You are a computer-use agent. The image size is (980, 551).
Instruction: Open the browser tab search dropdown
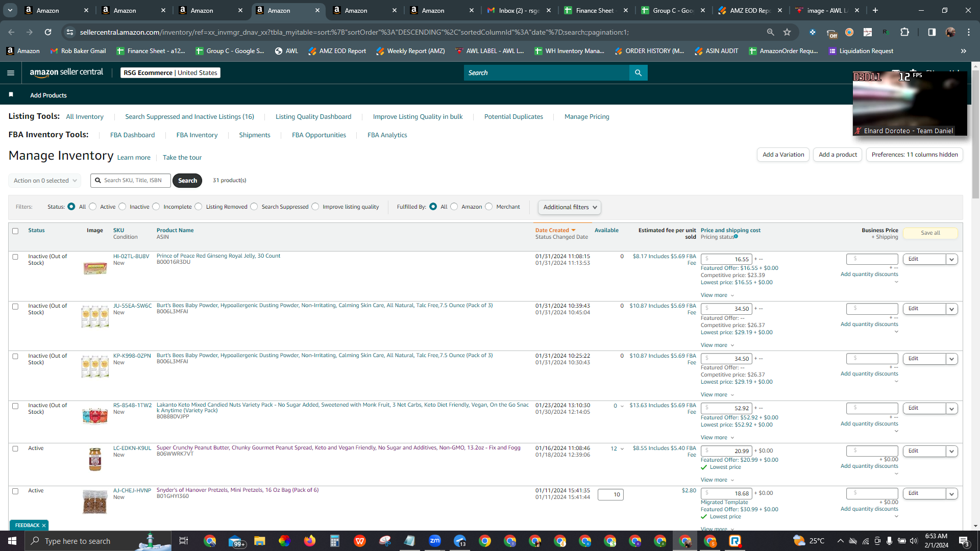coord(10,10)
